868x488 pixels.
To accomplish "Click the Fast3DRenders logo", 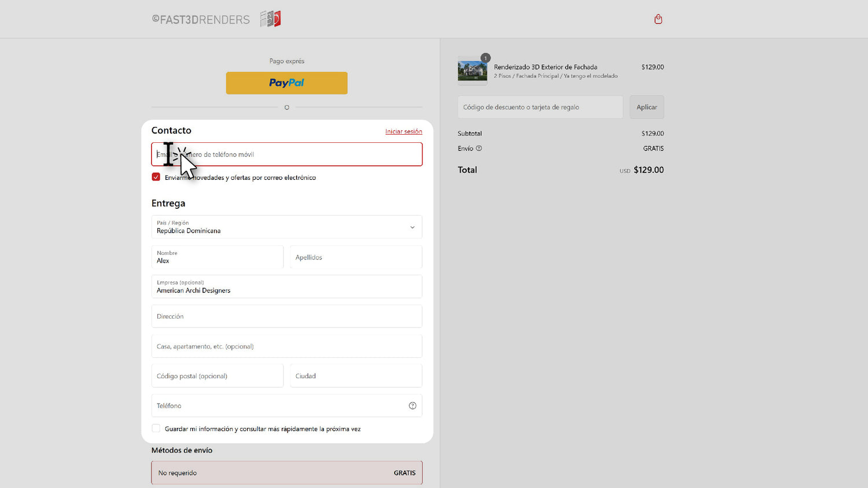I will [x=216, y=19].
